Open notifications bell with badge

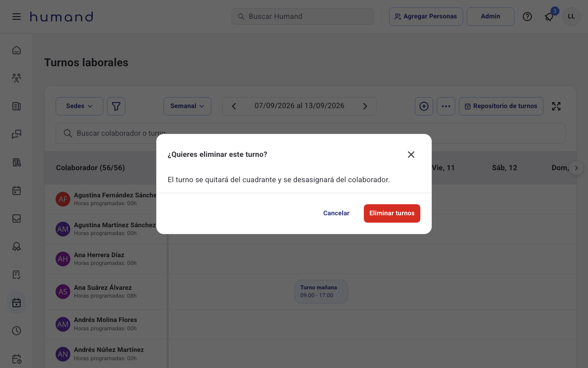coord(549,17)
